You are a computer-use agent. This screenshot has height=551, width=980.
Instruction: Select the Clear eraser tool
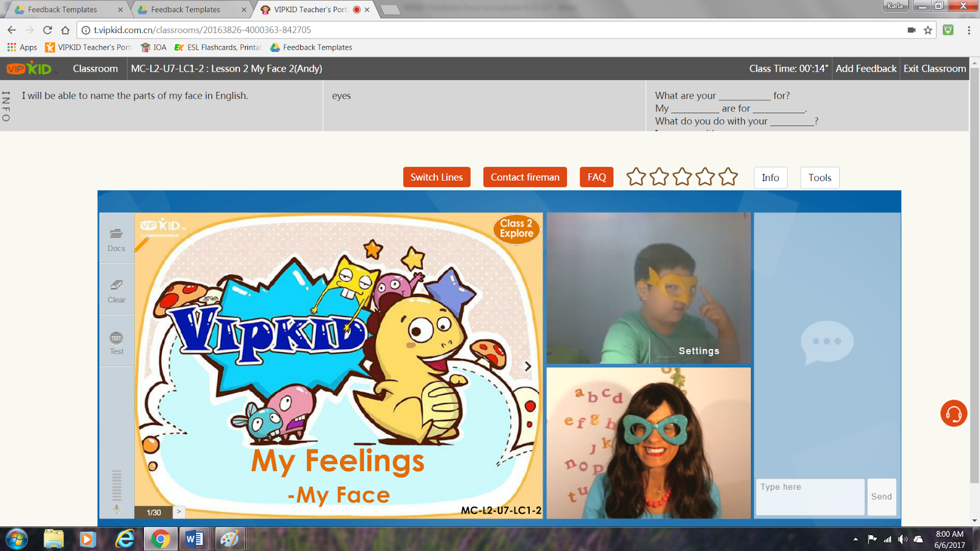116,291
